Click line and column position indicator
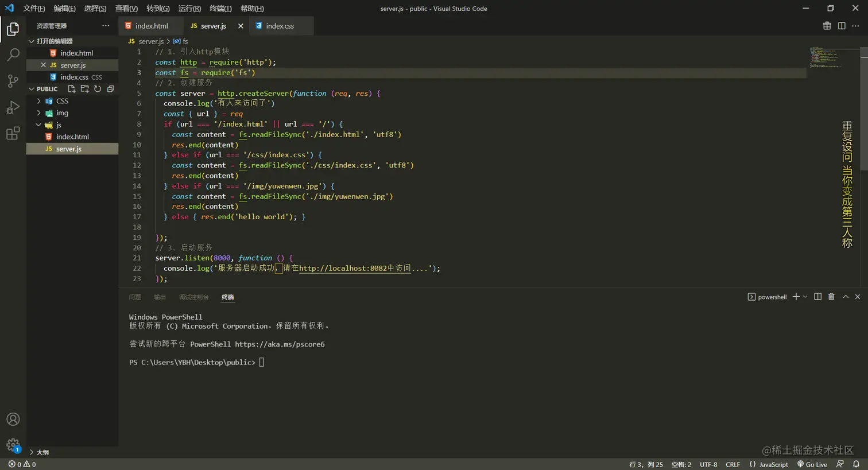This screenshot has width=868, height=470. point(646,464)
